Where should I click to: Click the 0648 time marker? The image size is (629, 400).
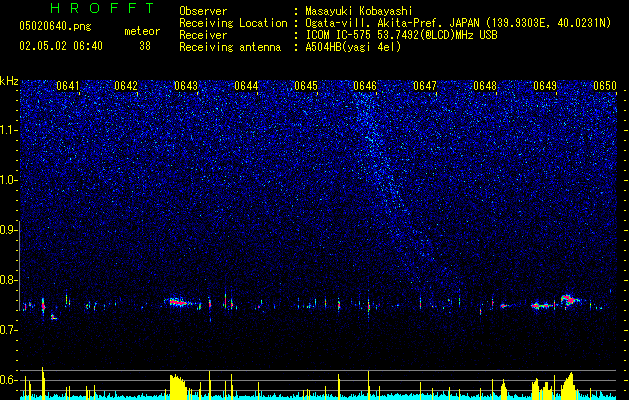click(485, 86)
